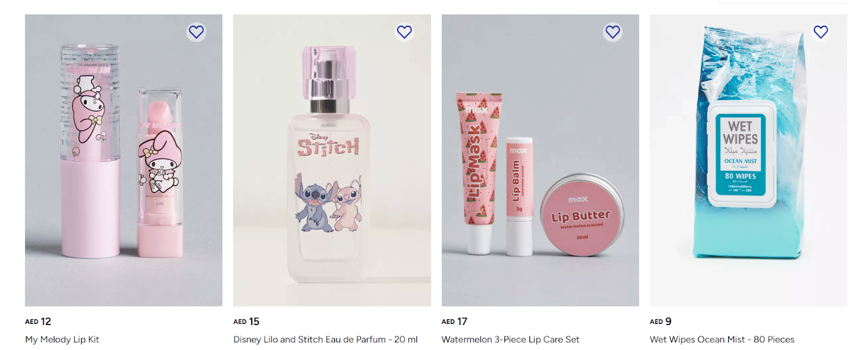The image size is (868, 350).
Task: Select the AED 9 price text
Action: pyautogui.click(x=661, y=321)
